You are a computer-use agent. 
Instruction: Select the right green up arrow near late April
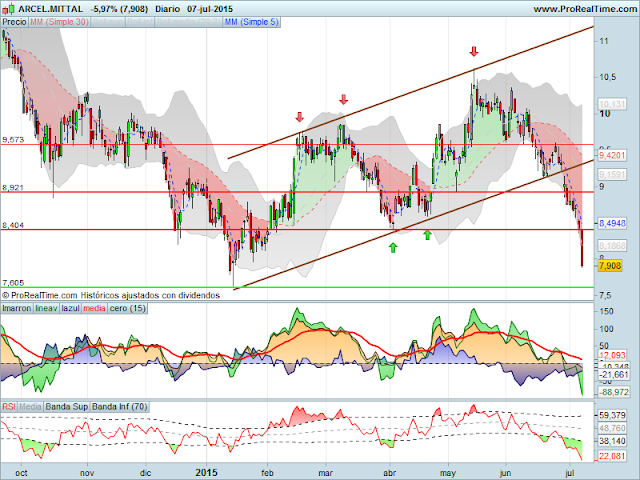(427, 235)
